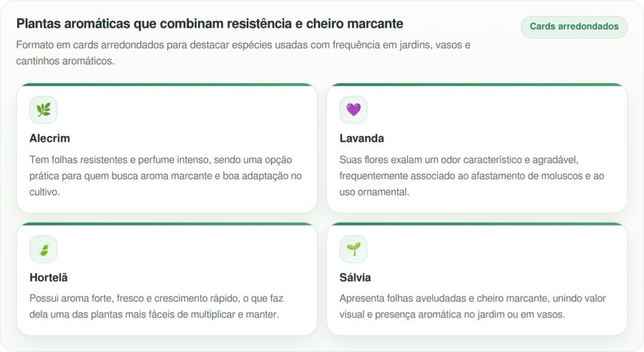644x352 pixels.
Task: Click the Hortelã leaf icon
Action: coord(43,249)
